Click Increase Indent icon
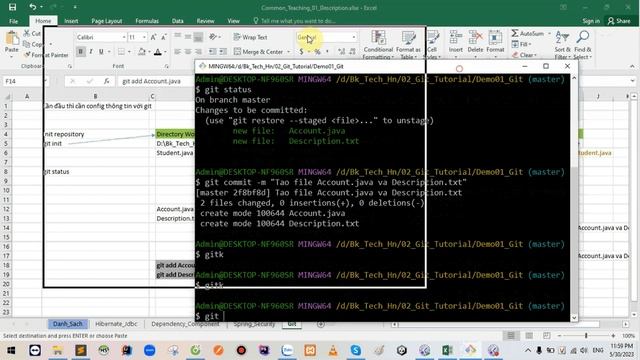 coord(223,51)
